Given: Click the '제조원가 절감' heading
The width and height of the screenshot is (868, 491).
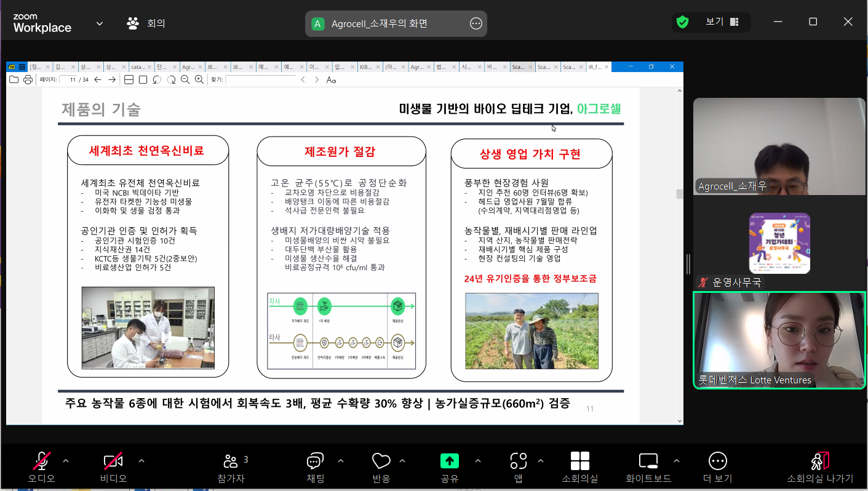Looking at the screenshot, I should pyautogui.click(x=340, y=151).
